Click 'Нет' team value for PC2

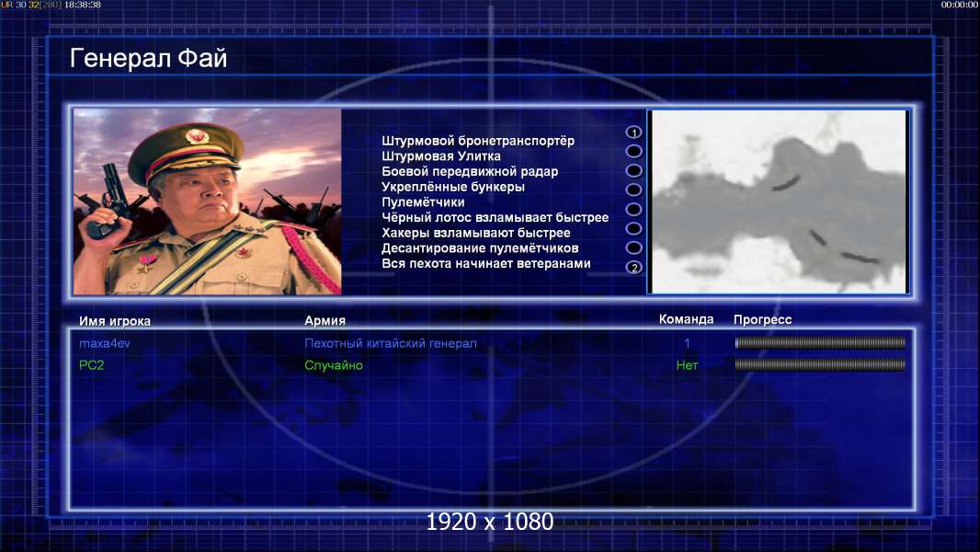687,365
